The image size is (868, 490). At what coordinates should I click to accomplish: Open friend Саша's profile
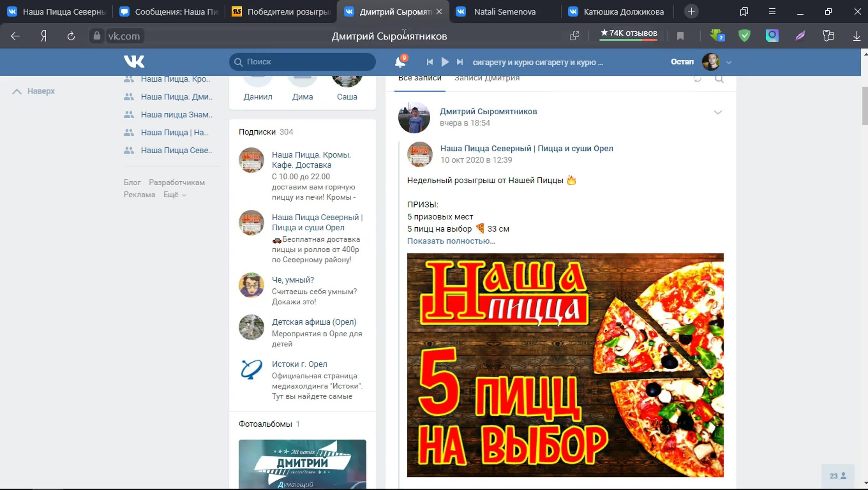(347, 97)
